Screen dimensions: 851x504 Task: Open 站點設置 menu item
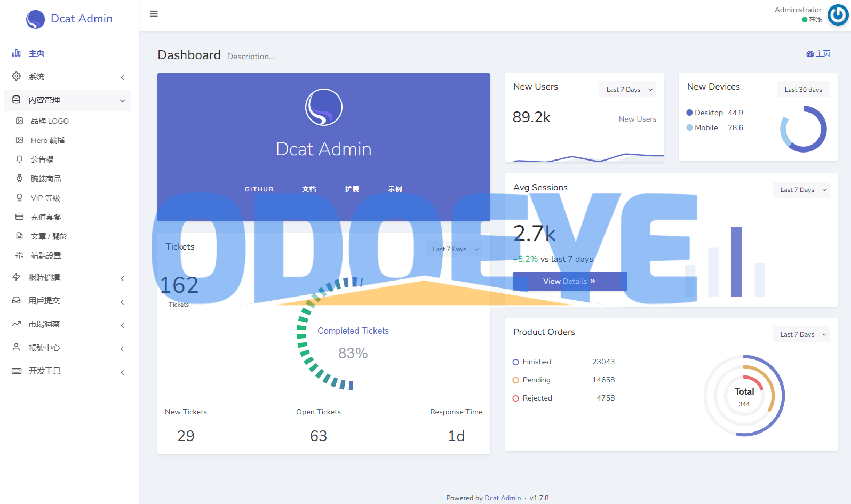(x=67, y=255)
